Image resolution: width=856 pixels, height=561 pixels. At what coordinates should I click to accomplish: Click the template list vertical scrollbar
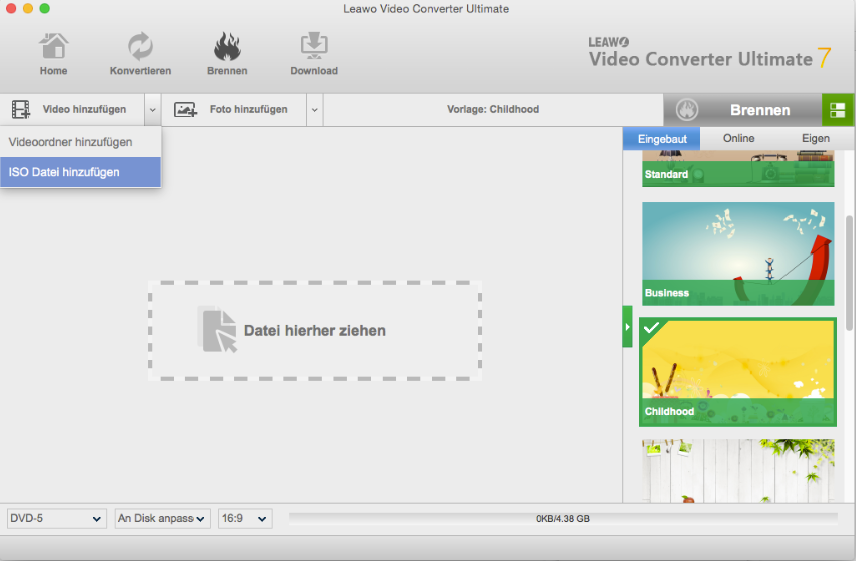[x=849, y=273]
